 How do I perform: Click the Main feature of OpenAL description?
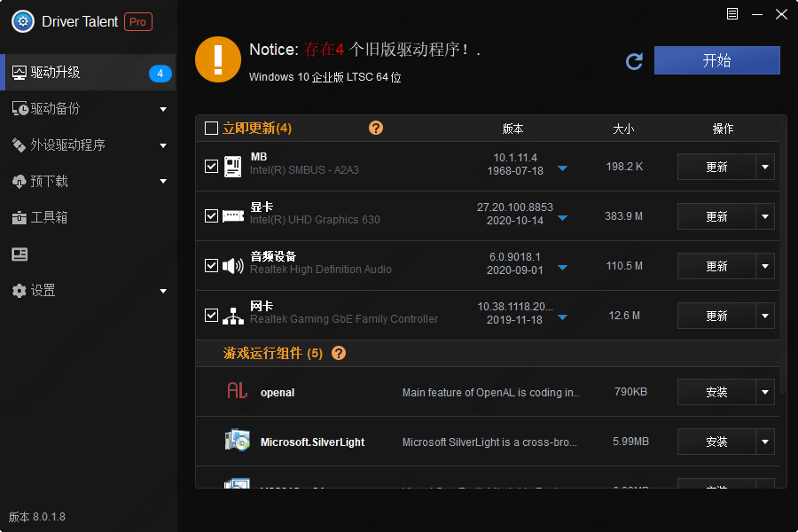tap(490, 393)
